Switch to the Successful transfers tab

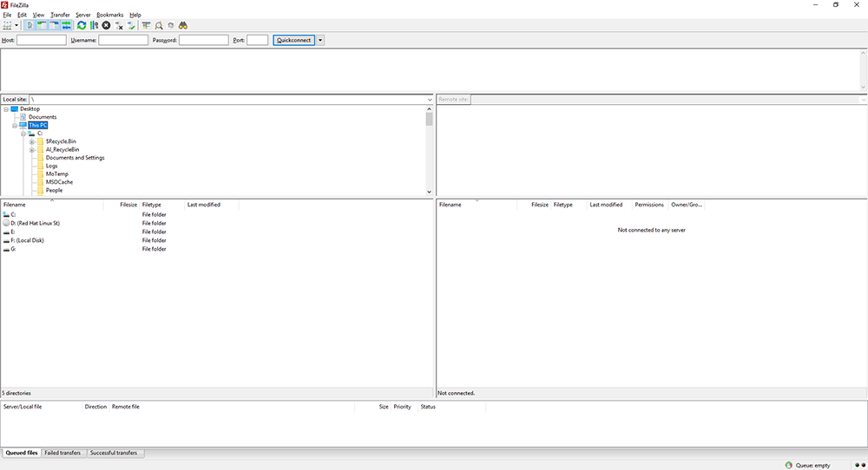tap(114, 453)
